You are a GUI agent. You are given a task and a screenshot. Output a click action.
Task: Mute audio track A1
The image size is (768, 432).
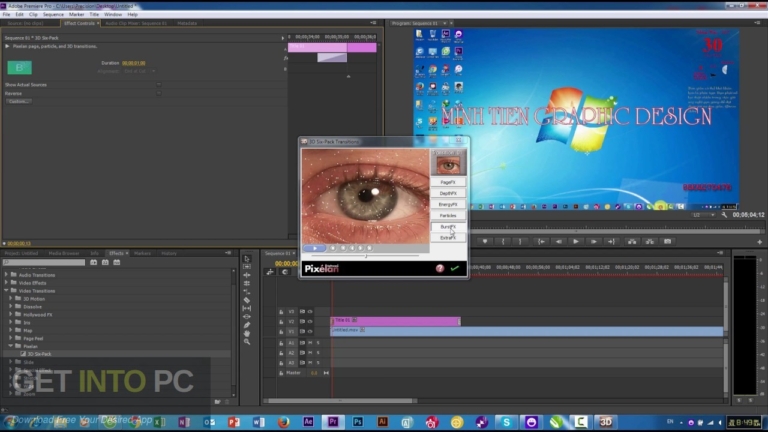click(x=310, y=343)
